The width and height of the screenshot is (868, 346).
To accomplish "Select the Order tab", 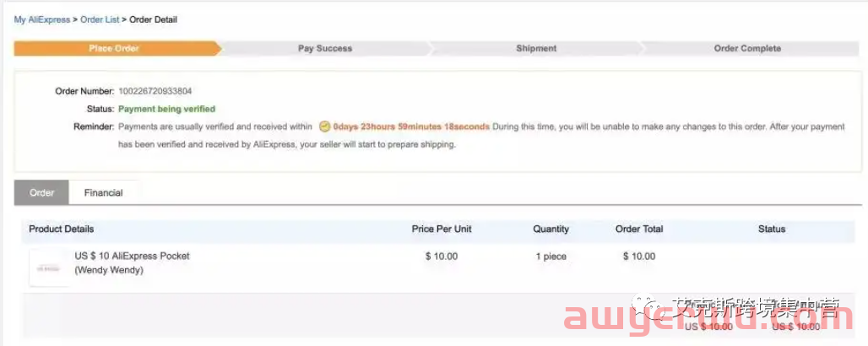I will [x=41, y=192].
